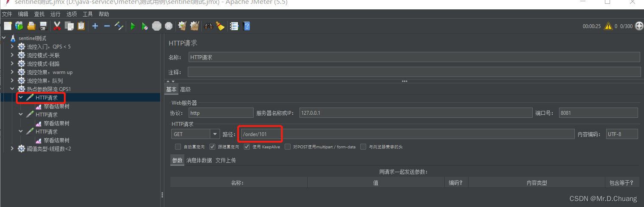Toggle the 自动重定向 checkbox
This screenshot has width=644, height=207.
pyautogui.click(x=178, y=147)
